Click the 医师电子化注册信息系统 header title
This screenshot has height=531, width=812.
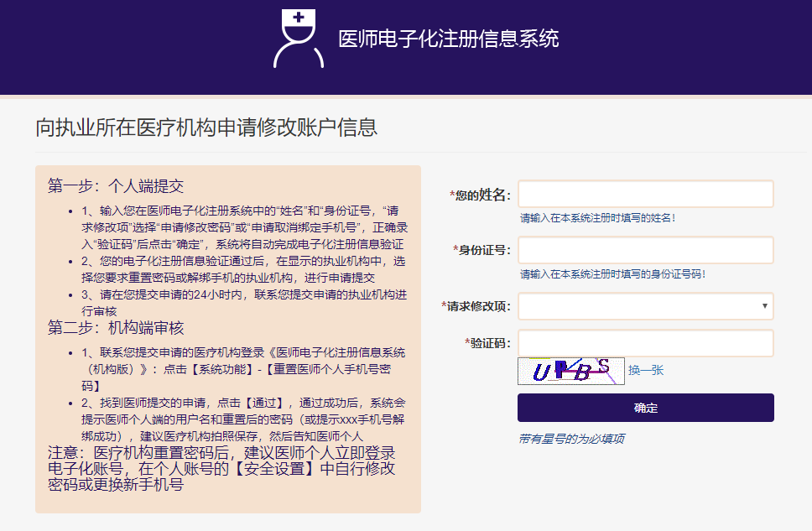448,39
